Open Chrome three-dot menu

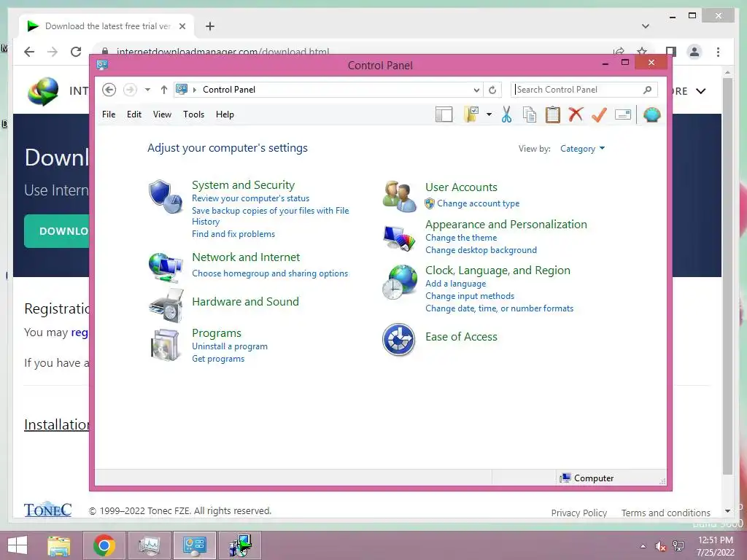point(718,52)
